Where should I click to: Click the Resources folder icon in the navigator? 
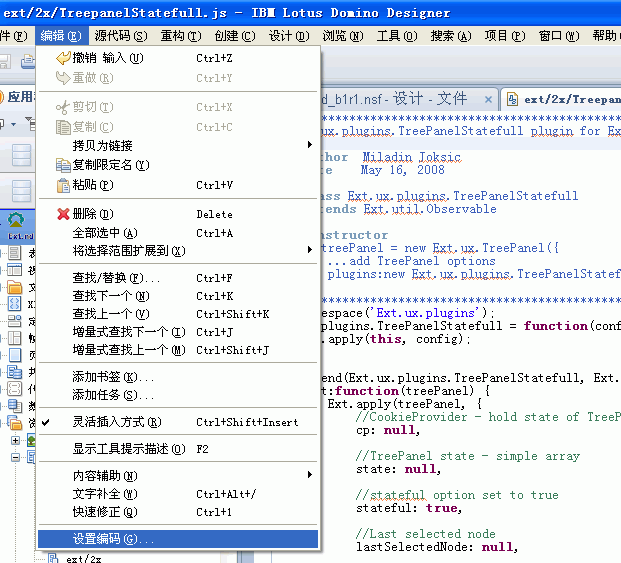[15, 423]
